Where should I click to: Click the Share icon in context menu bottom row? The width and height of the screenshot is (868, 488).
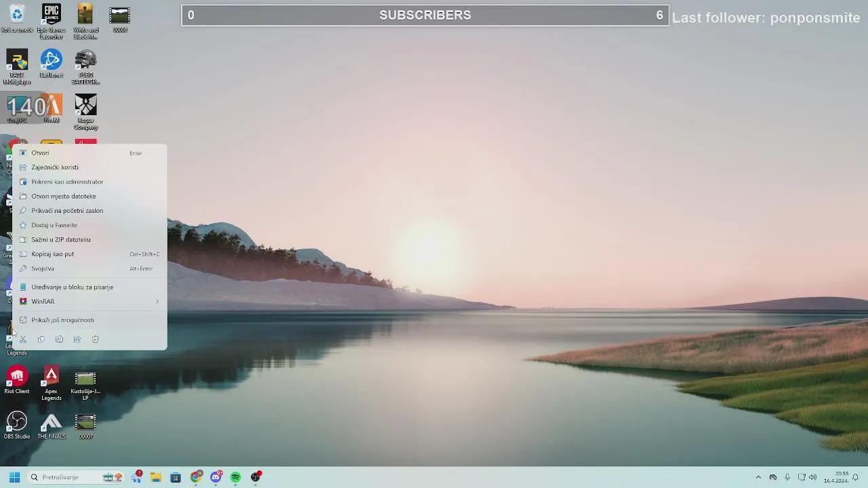[77, 340]
